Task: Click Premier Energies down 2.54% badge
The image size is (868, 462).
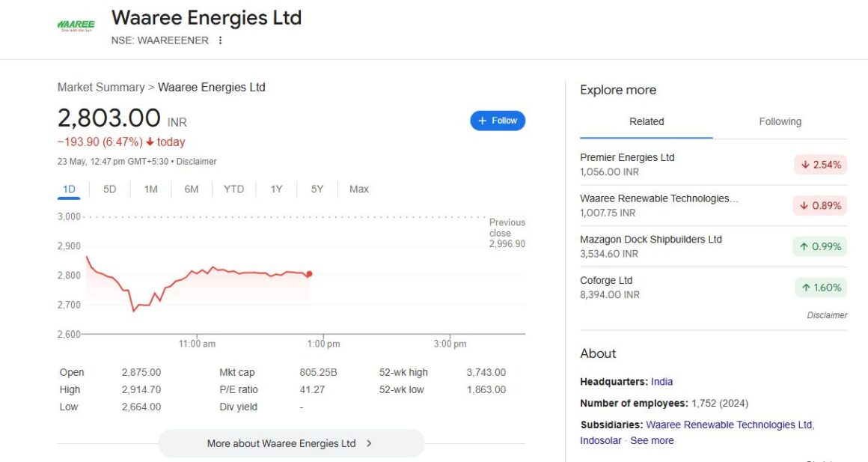Action: tap(820, 165)
